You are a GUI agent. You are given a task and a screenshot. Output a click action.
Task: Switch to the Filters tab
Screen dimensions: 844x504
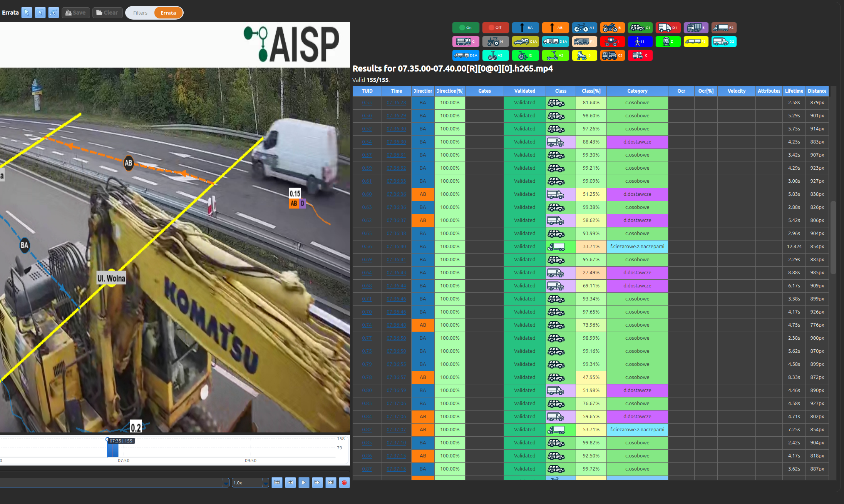coord(140,13)
